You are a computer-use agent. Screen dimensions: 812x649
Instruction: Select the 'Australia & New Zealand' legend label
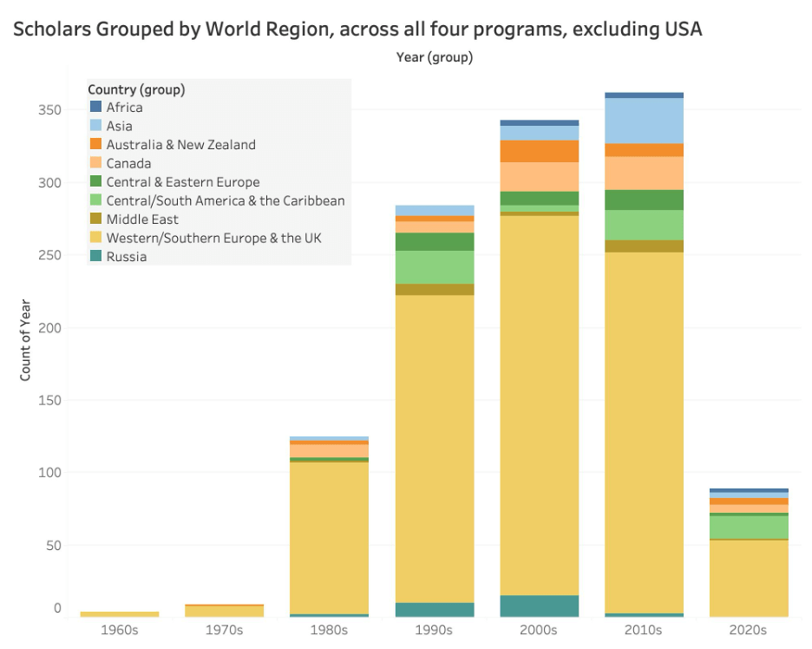pyautogui.click(x=180, y=145)
